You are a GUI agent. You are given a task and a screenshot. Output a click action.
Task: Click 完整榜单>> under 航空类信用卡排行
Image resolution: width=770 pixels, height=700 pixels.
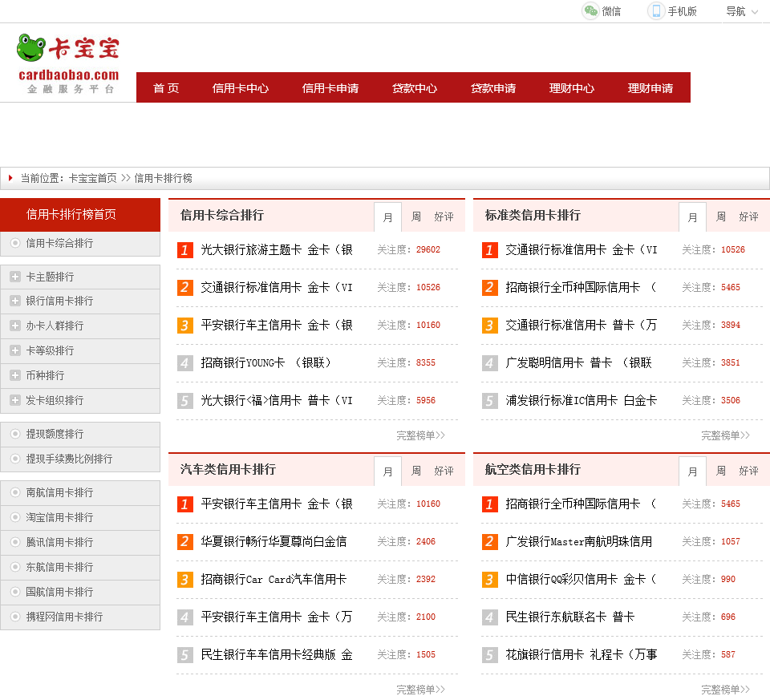click(x=725, y=690)
